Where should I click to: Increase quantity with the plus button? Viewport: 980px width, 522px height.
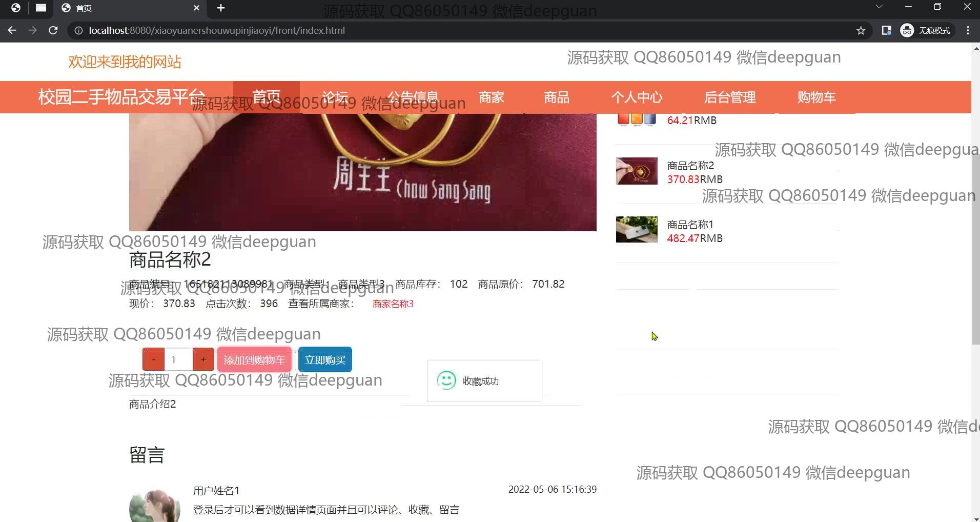(203, 359)
